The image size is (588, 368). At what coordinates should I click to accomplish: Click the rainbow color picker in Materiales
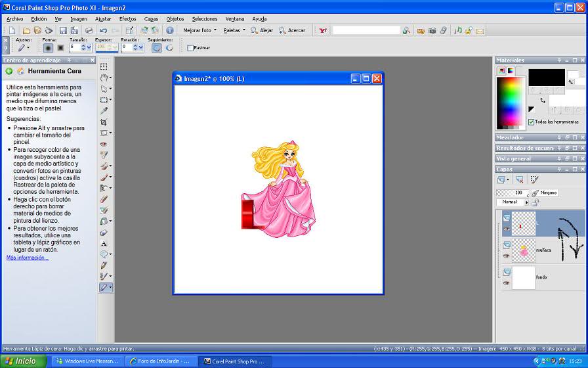pyautogui.click(x=510, y=102)
